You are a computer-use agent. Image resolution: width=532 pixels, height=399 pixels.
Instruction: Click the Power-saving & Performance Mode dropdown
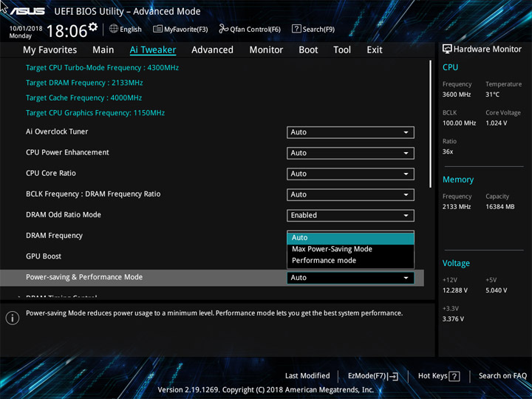tap(350, 278)
